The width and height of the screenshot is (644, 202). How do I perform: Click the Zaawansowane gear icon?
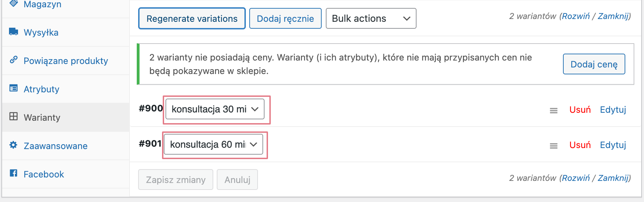(14, 145)
